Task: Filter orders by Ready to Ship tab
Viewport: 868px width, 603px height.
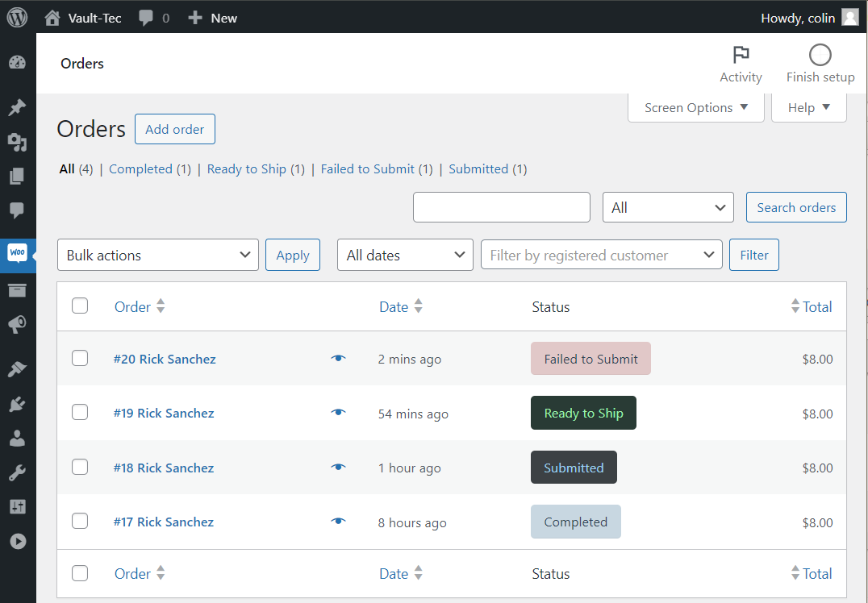Action: click(247, 169)
